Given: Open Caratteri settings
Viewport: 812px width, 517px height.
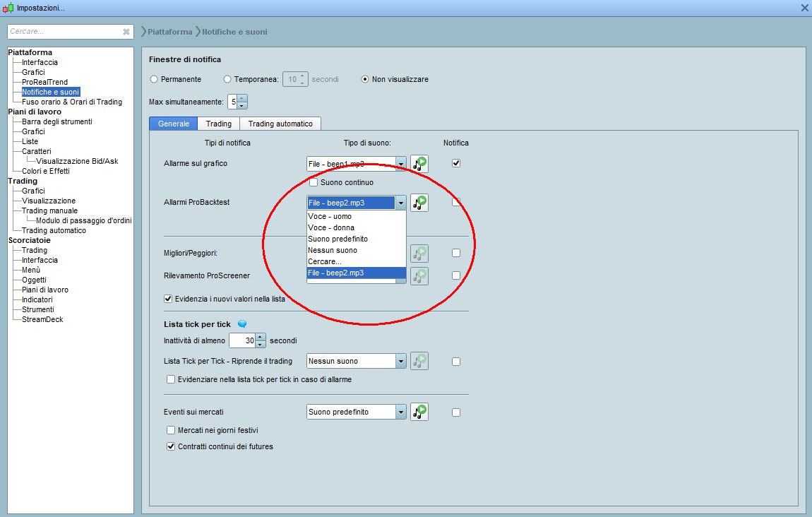Looking at the screenshot, I should click(36, 151).
